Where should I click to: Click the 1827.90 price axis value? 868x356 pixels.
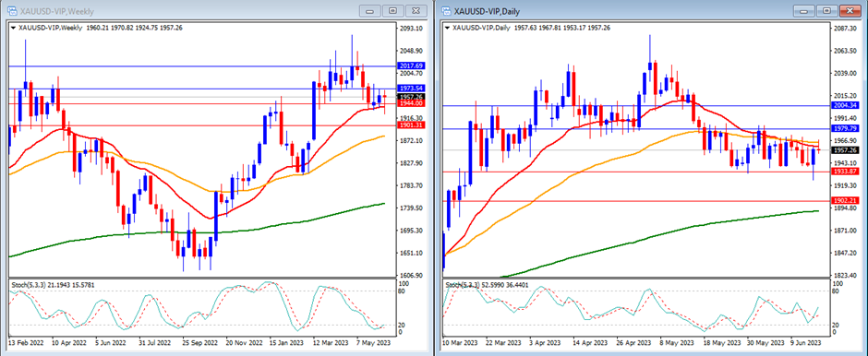[411, 163]
